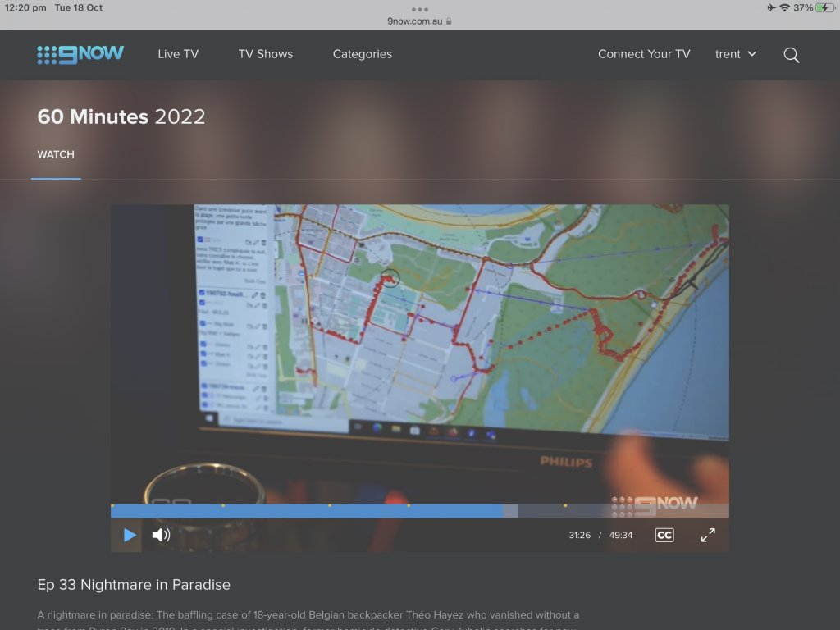Tap the 9now.com.au address bar
Screen dimensions: 840x630
(419, 21)
